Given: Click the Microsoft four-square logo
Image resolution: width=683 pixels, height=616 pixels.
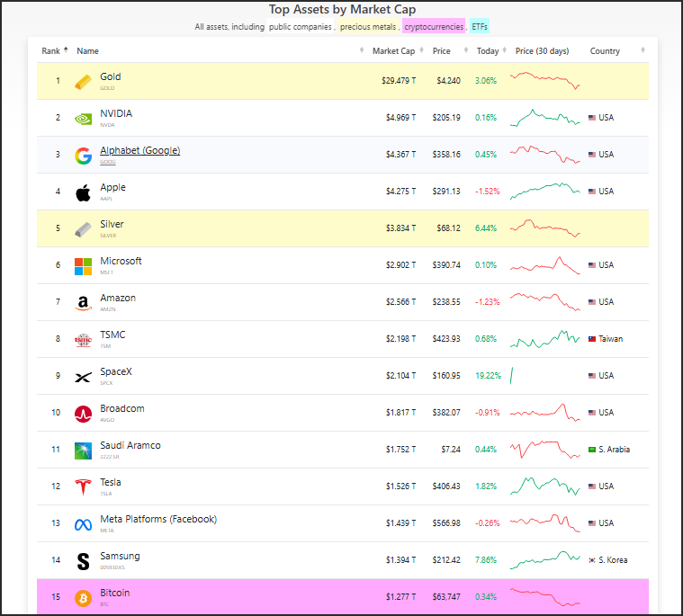Looking at the screenshot, I should 83,266.
